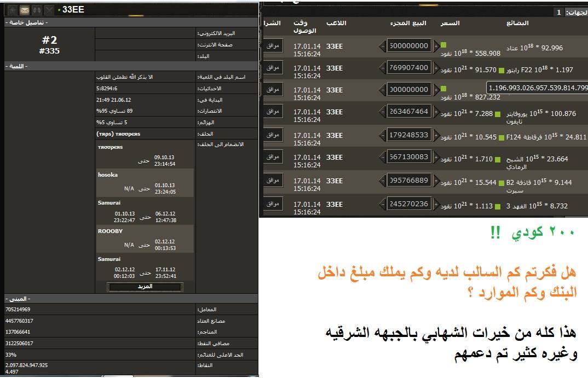Click minus arrow beside 567130083 field

pyautogui.click(x=382, y=158)
